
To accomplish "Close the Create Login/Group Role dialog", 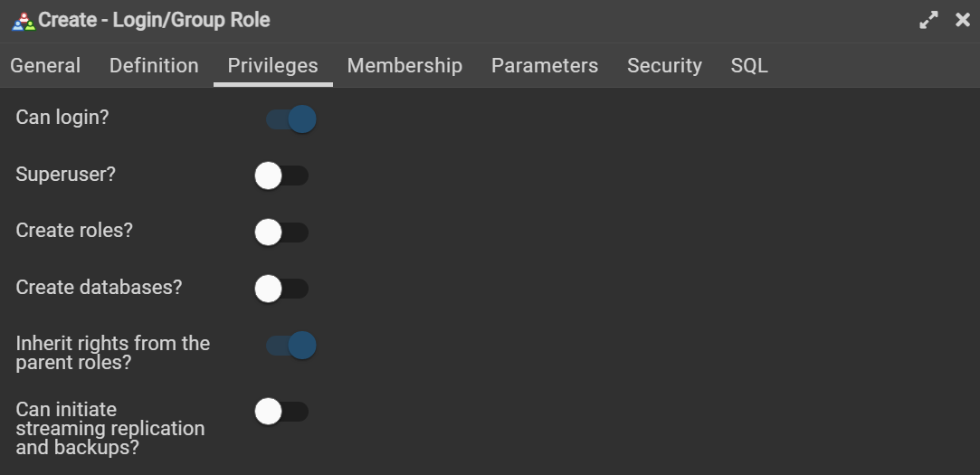I will tap(963, 20).
